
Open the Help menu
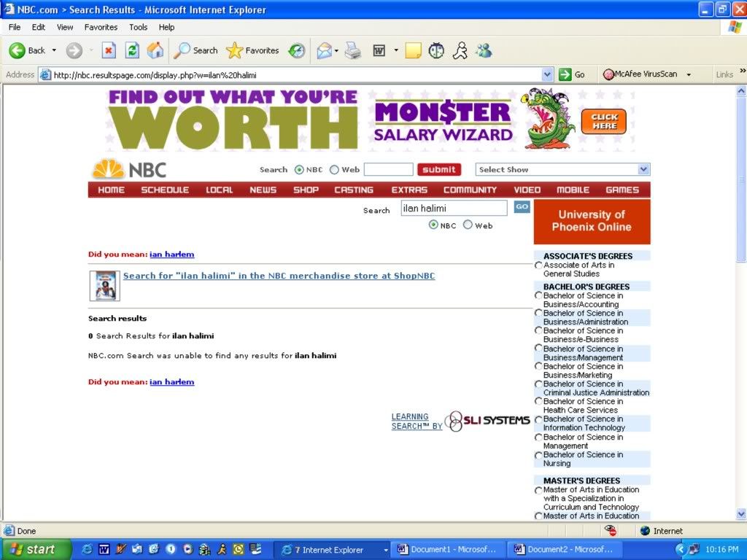click(166, 27)
